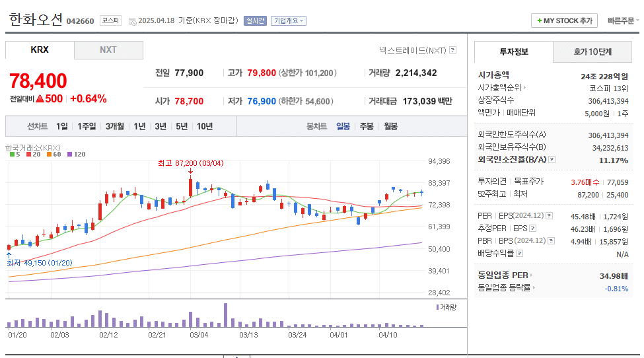The height and width of the screenshot is (358, 644).
Task: Open the 투자정보 tab
Action: click(514, 52)
